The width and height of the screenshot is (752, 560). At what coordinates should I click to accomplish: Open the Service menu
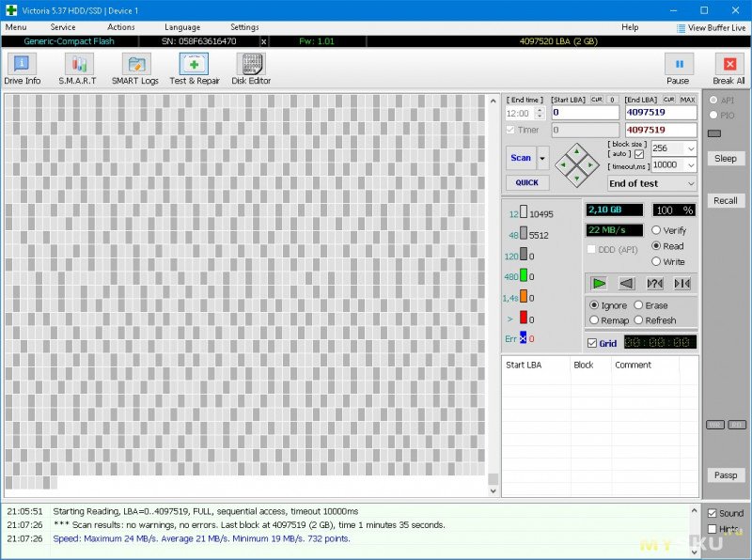63,27
